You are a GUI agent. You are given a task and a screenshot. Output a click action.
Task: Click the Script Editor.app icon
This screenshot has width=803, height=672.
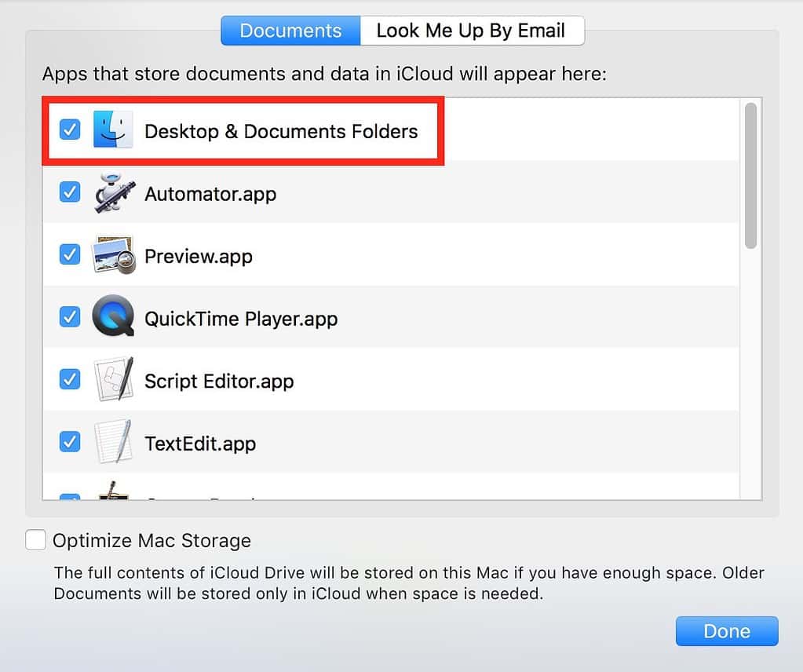pyautogui.click(x=115, y=379)
